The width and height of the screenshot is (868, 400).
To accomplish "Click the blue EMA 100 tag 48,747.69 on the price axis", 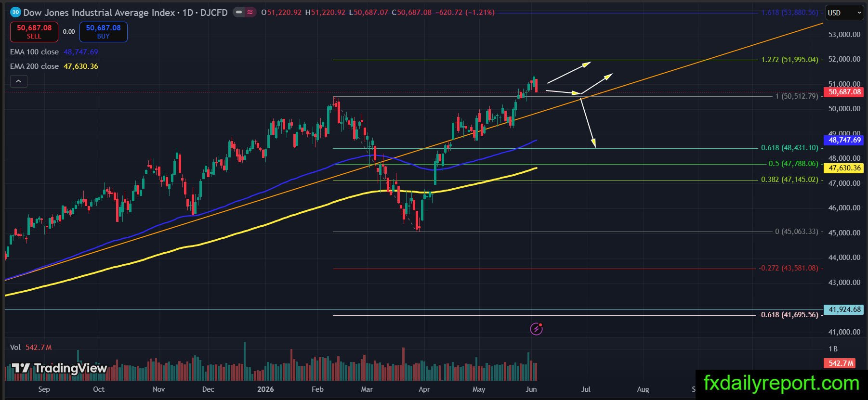I will (844, 140).
